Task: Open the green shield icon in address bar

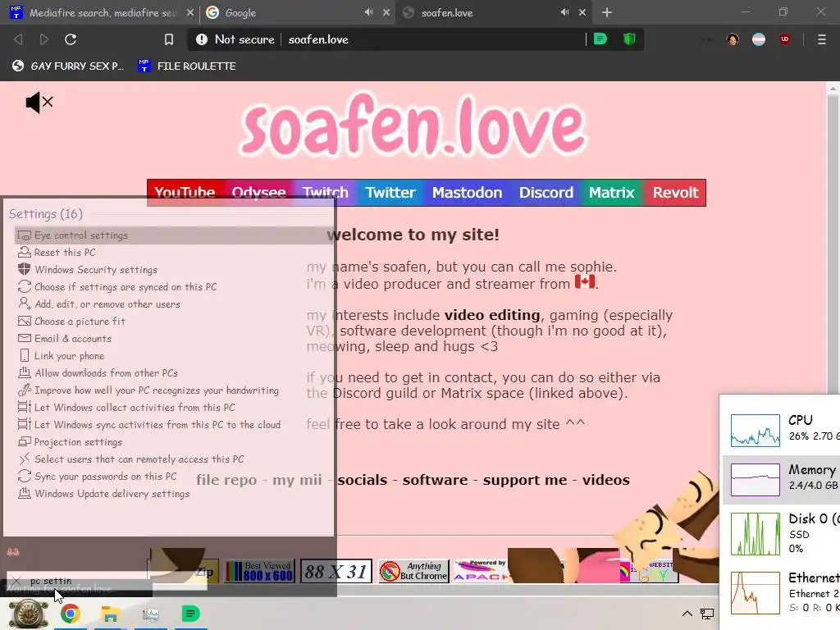Action: (629, 39)
